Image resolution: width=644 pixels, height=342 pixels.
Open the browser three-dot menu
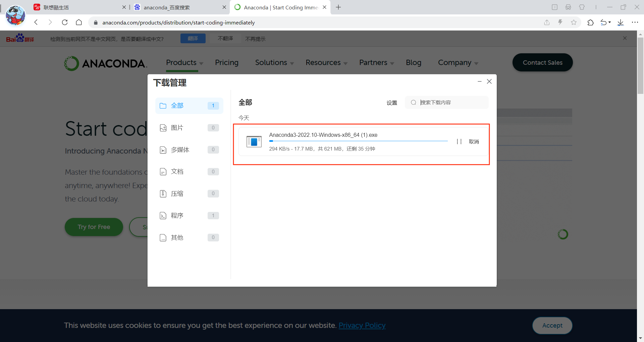point(635,22)
